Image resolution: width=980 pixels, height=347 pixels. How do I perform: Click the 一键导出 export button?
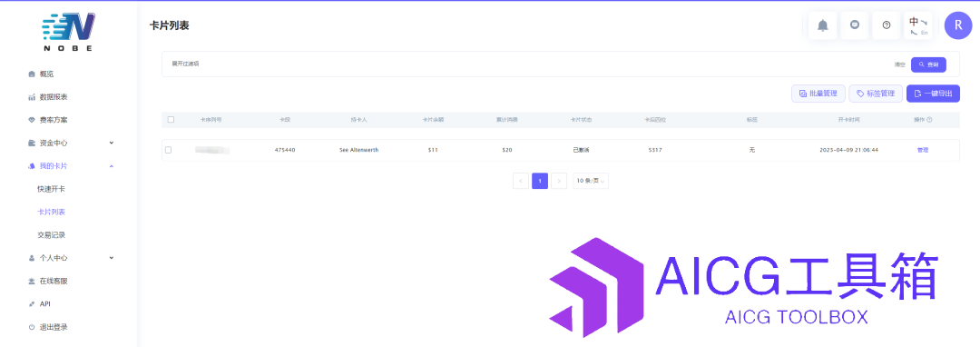tap(933, 94)
